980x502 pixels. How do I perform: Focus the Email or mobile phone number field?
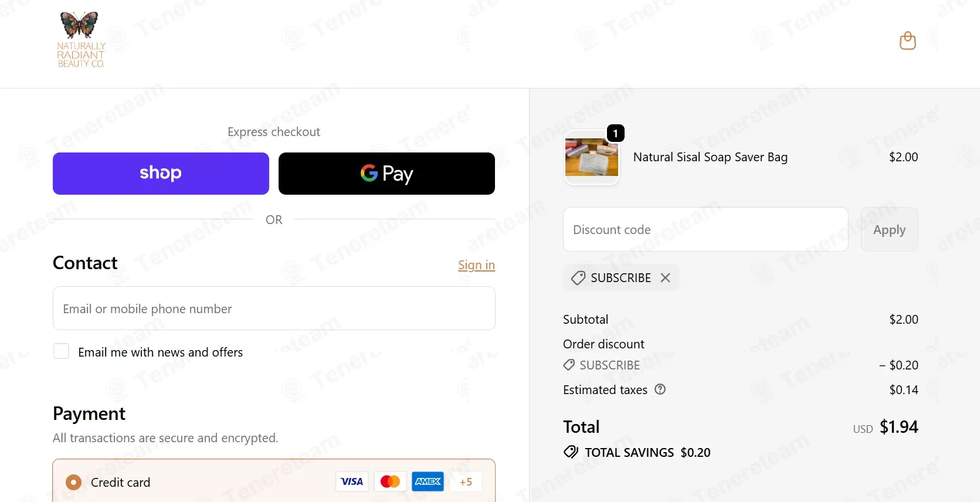(x=274, y=308)
